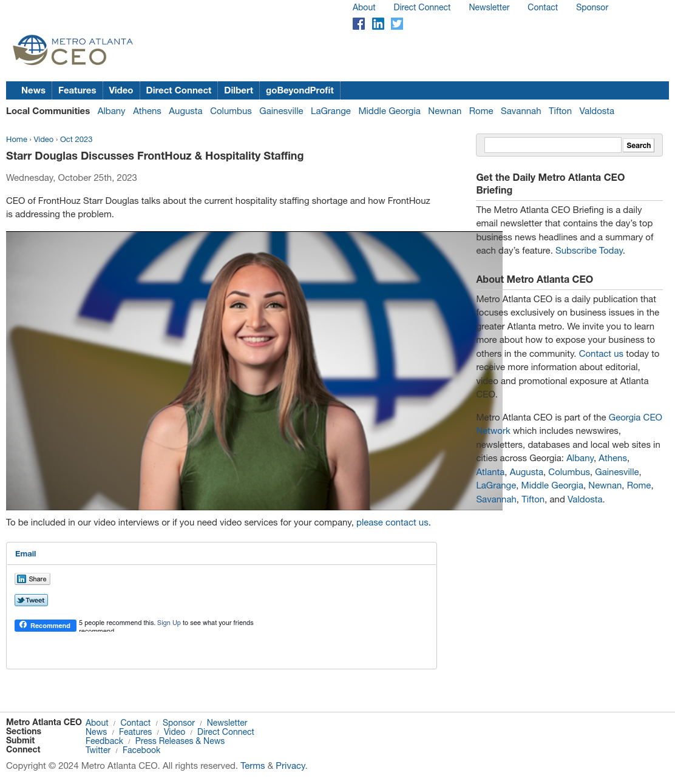
Task: Click the 'Wednesday, October 25th, 2023' date text
Action: point(72,178)
